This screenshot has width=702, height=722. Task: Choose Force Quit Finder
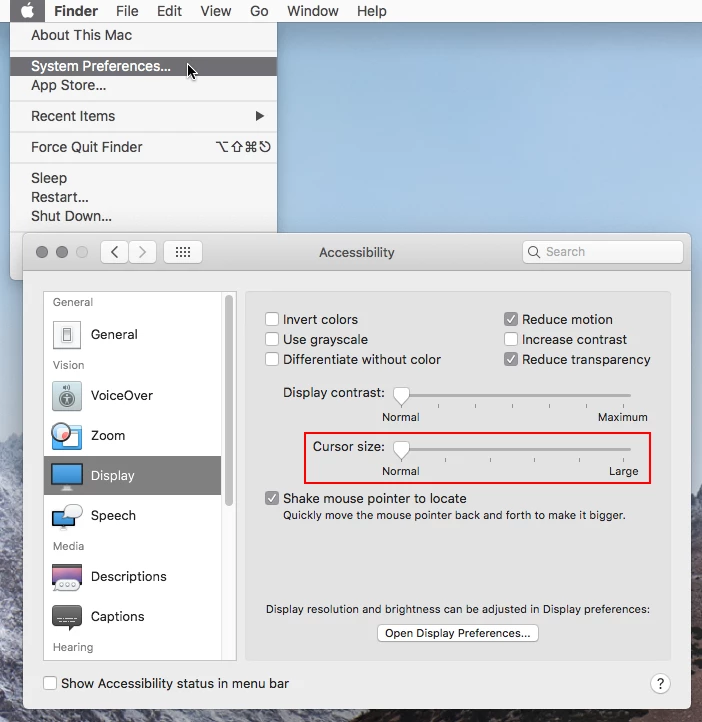(x=143, y=147)
